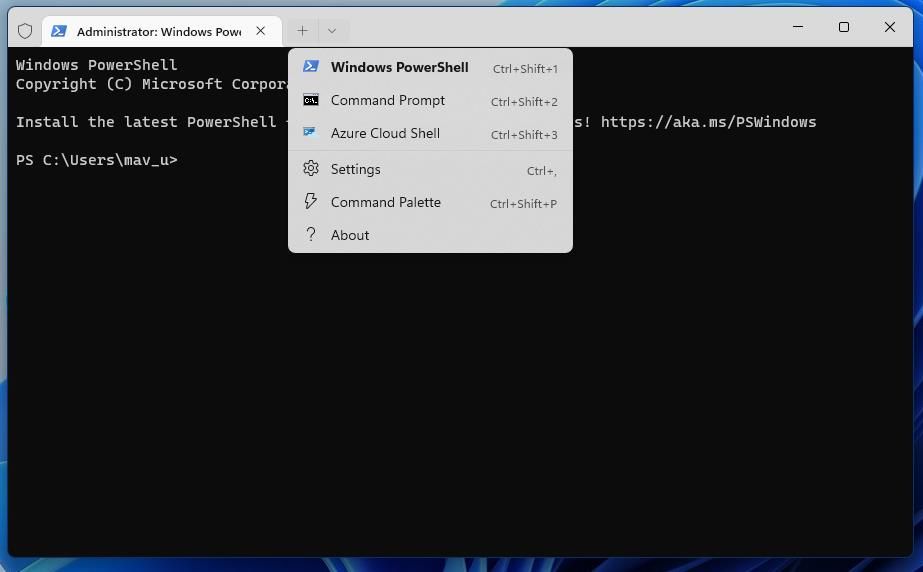This screenshot has height=572, width=923.
Task: Select About in the dropdown menu
Action: coord(430,235)
